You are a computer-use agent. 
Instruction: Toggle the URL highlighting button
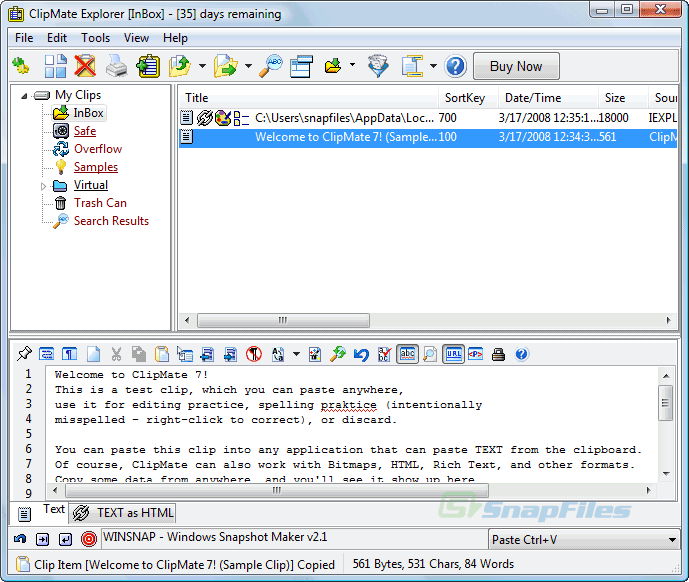click(453, 354)
